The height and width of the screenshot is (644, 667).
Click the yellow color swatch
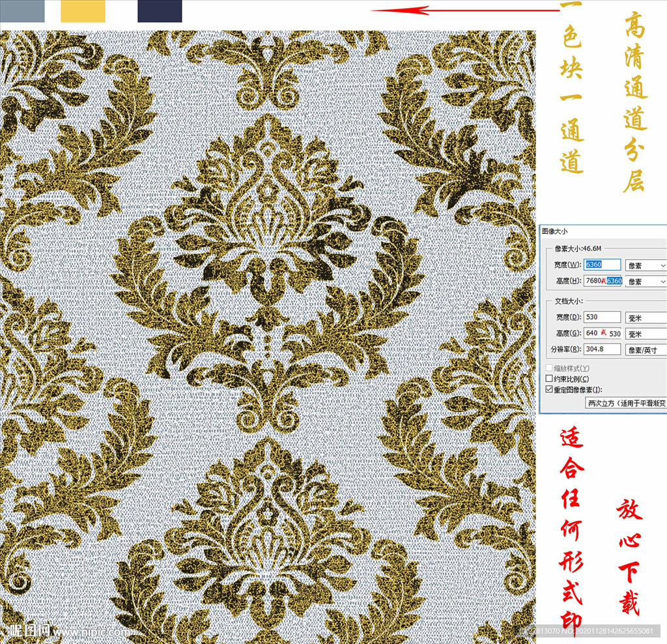tap(83, 10)
